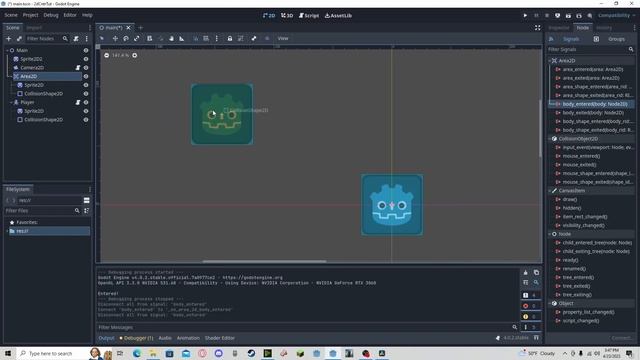The width and height of the screenshot is (640, 360).
Task: Zoom in with plus button
Action: [135, 55]
